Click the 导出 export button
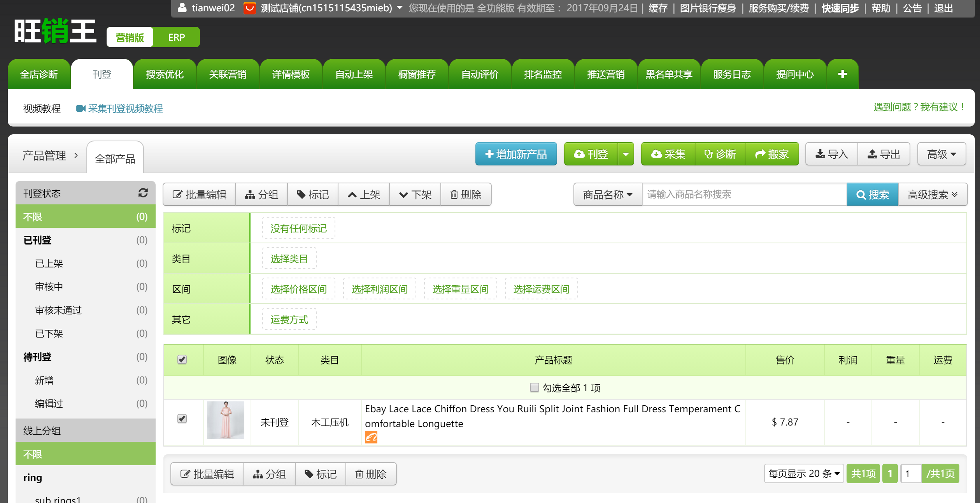The image size is (980, 503). pyautogui.click(x=884, y=154)
